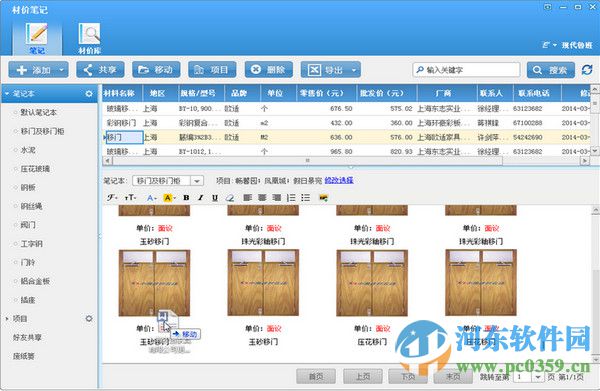Select 阀门 notebook in sidebar
Screen dimensions: 600x391
point(28,225)
